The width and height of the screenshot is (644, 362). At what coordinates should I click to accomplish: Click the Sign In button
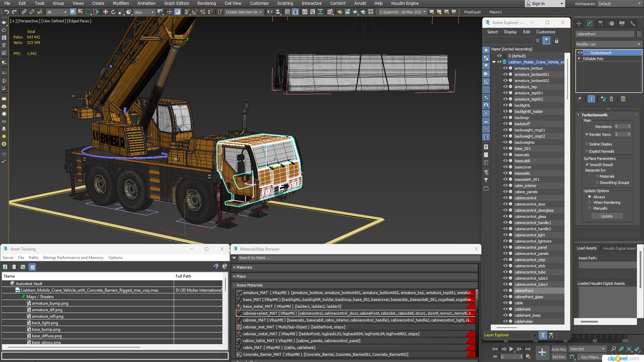tap(544, 4)
